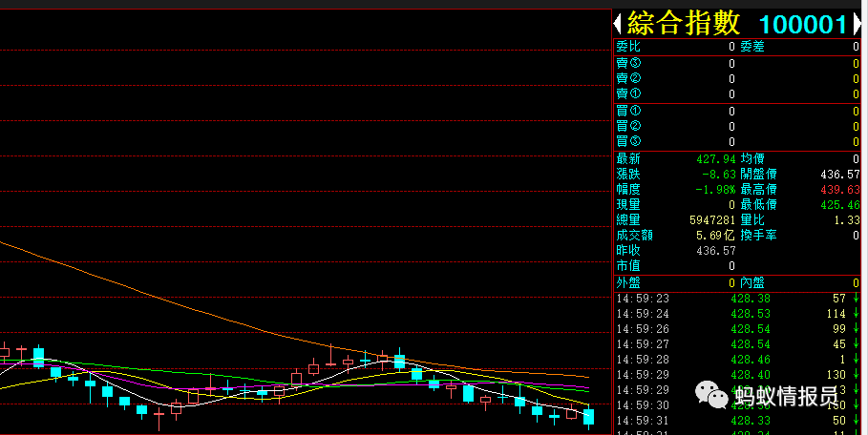Click the 內盤 label
Viewport: 868px width, 435px height.
pos(752,283)
